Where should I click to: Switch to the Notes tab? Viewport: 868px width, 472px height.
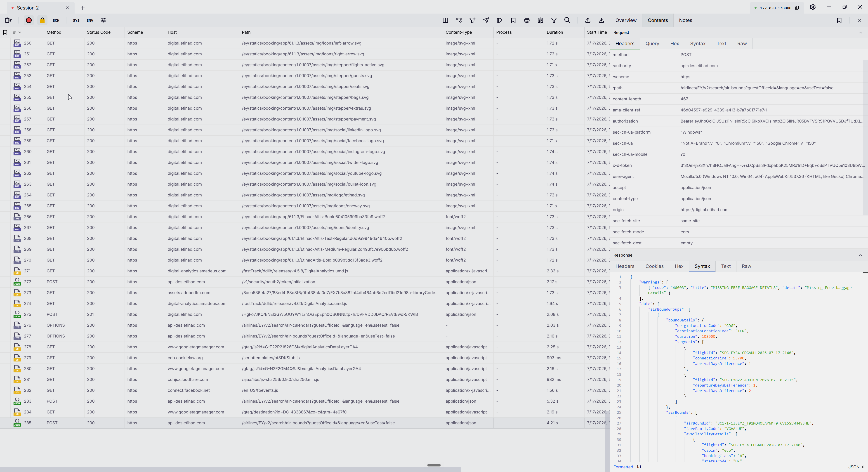coord(685,20)
